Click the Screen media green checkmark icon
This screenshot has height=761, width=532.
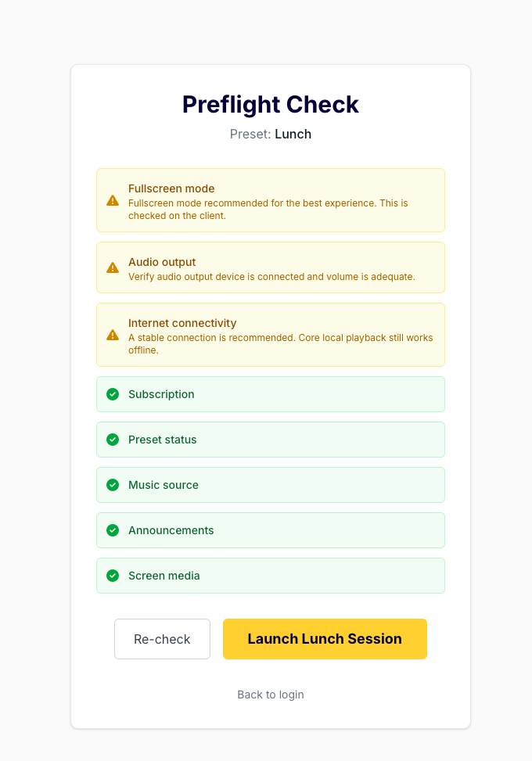click(113, 576)
